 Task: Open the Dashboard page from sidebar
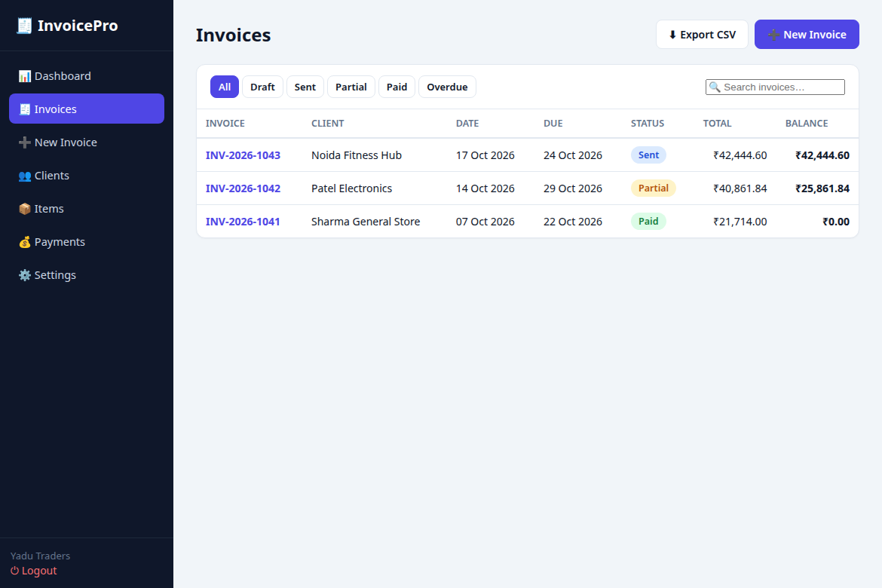click(x=87, y=76)
